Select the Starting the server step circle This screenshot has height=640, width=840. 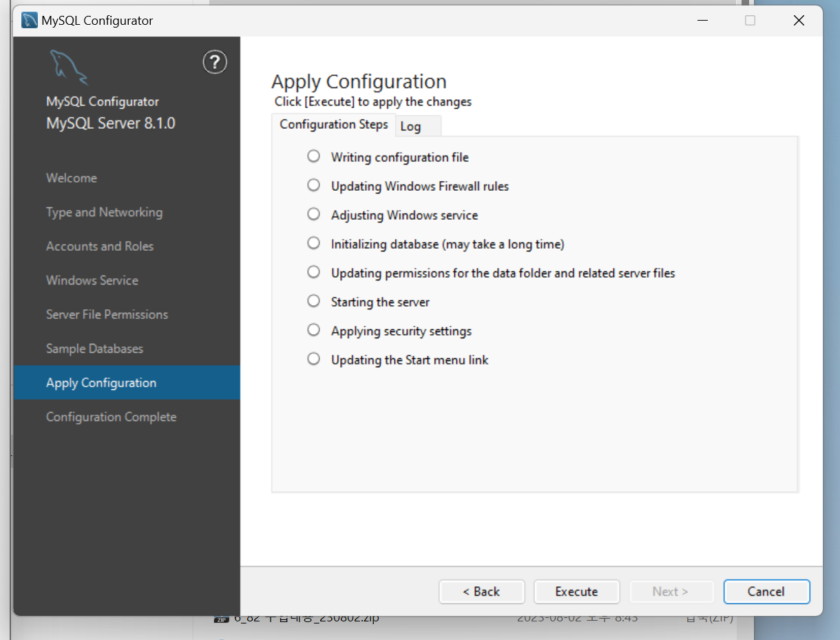tap(314, 301)
